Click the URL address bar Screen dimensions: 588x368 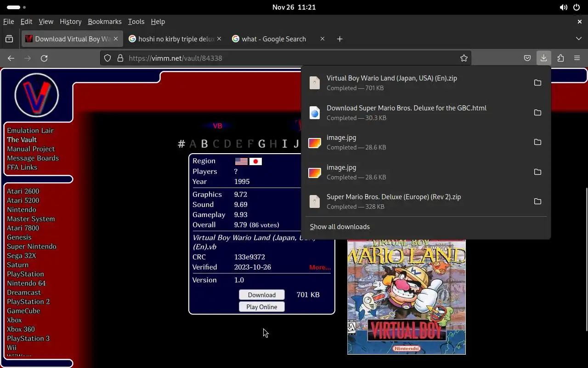[x=285, y=58]
